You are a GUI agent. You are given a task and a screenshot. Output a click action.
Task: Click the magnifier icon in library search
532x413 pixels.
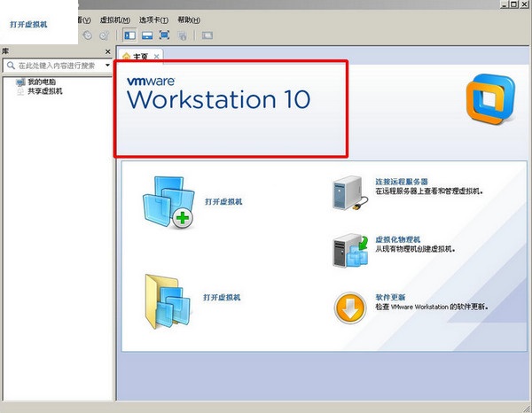(11, 65)
